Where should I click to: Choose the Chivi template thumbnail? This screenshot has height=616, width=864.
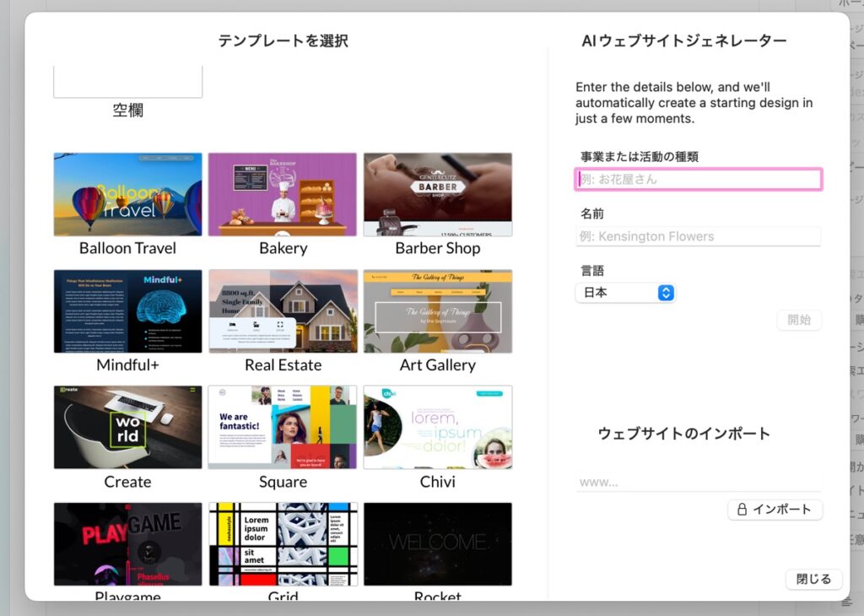coord(438,427)
